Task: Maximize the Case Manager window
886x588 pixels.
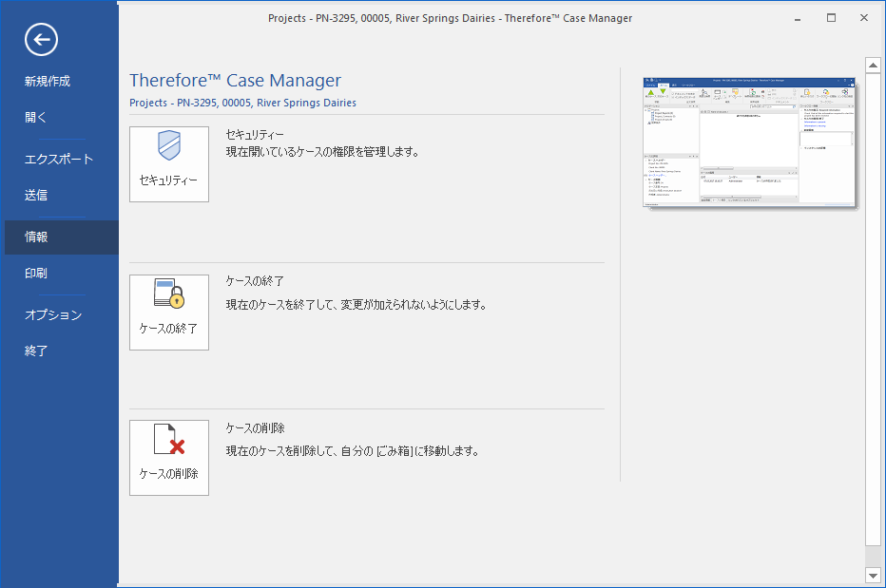Action: [831, 18]
